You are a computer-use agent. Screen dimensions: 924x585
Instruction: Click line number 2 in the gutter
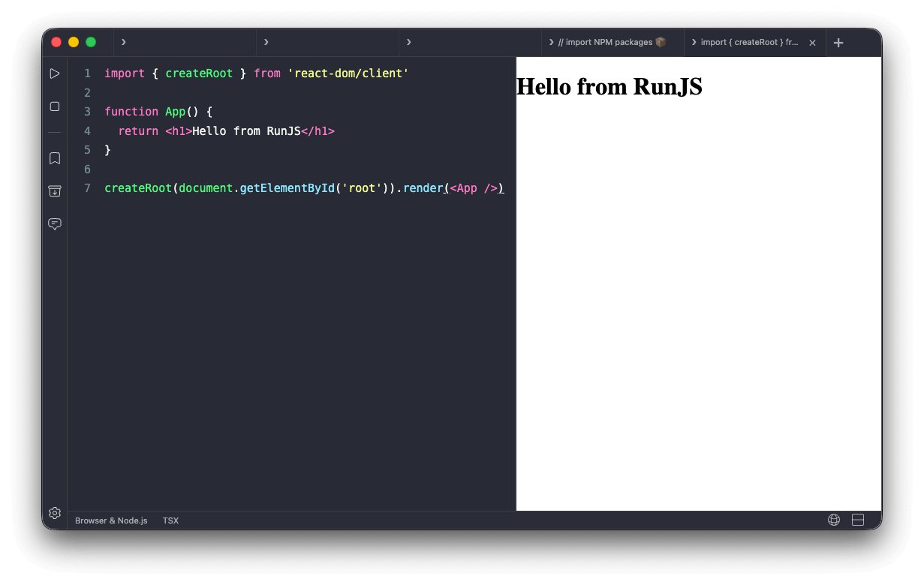[87, 93]
